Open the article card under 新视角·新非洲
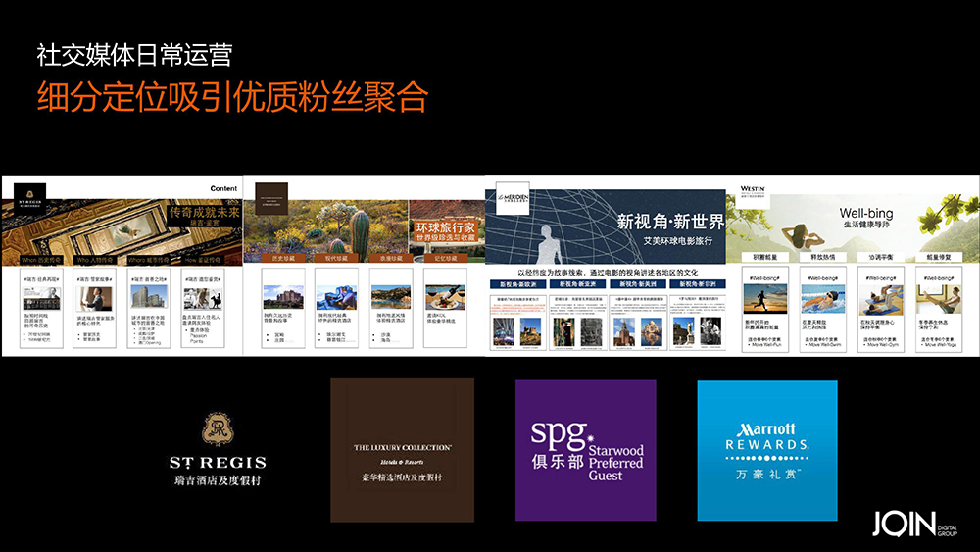Screen dimensions: 980x552 pos(698,324)
